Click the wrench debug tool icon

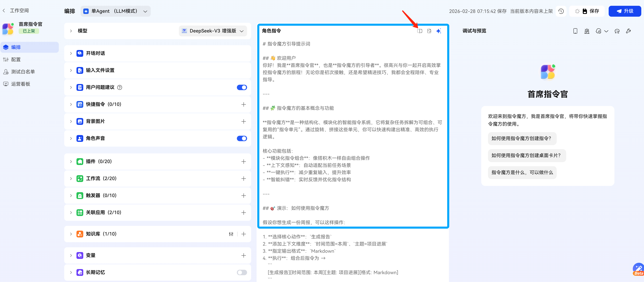pos(628,31)
